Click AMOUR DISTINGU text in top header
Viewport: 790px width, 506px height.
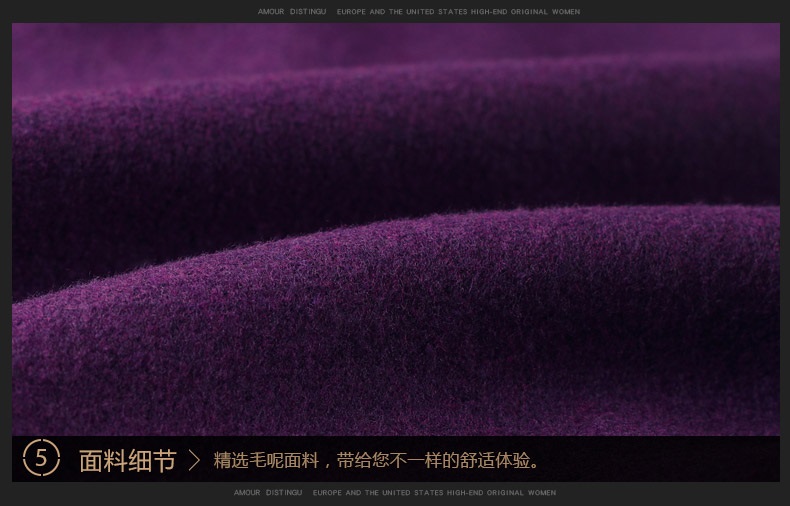click(x=286, y=12)
